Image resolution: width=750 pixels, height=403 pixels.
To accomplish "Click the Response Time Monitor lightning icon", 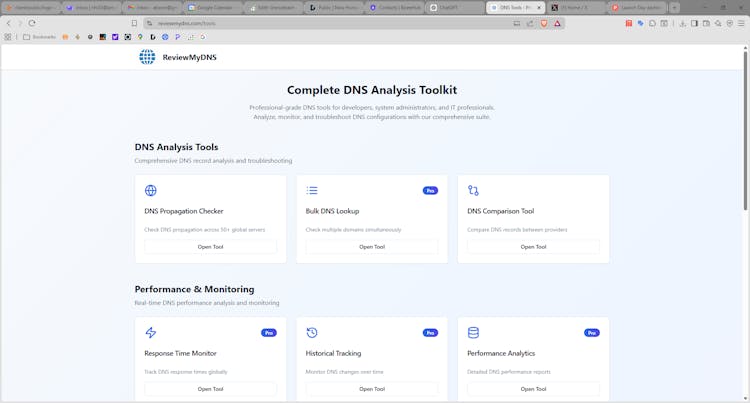I will tap(151, 333).
